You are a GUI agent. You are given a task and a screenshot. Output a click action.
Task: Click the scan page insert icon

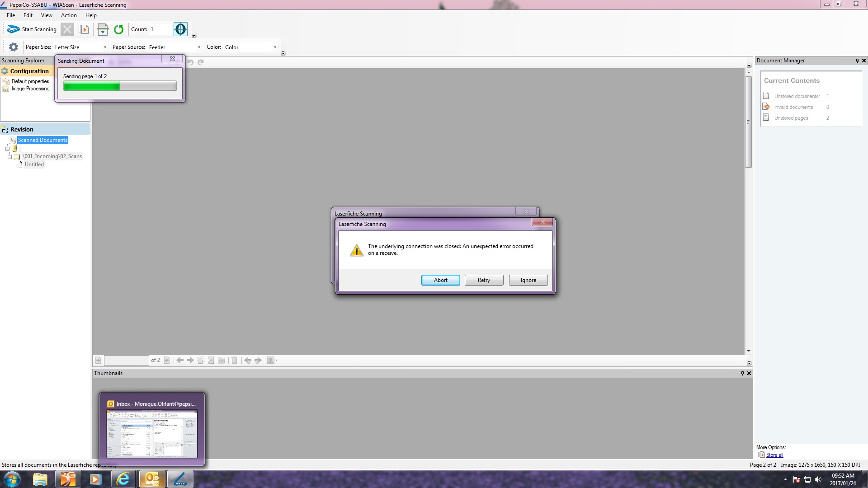(x=103, y=29)
